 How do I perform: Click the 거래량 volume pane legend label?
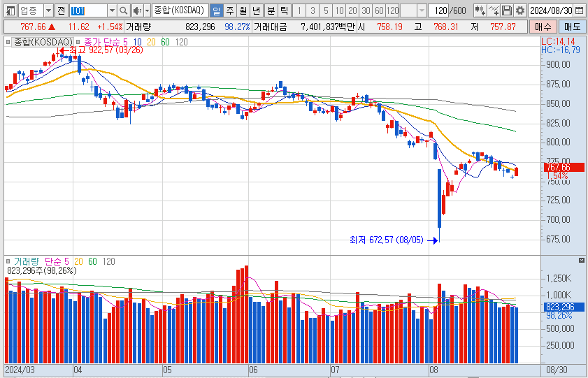click(x=27, y=261)
